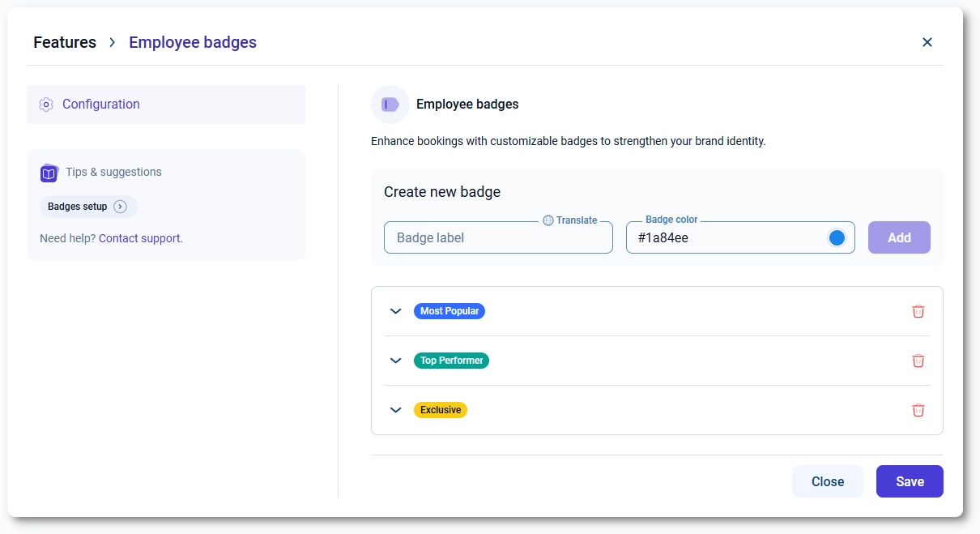Click the Add badge button
Screen dimensions: 980x534
(899, 237)
